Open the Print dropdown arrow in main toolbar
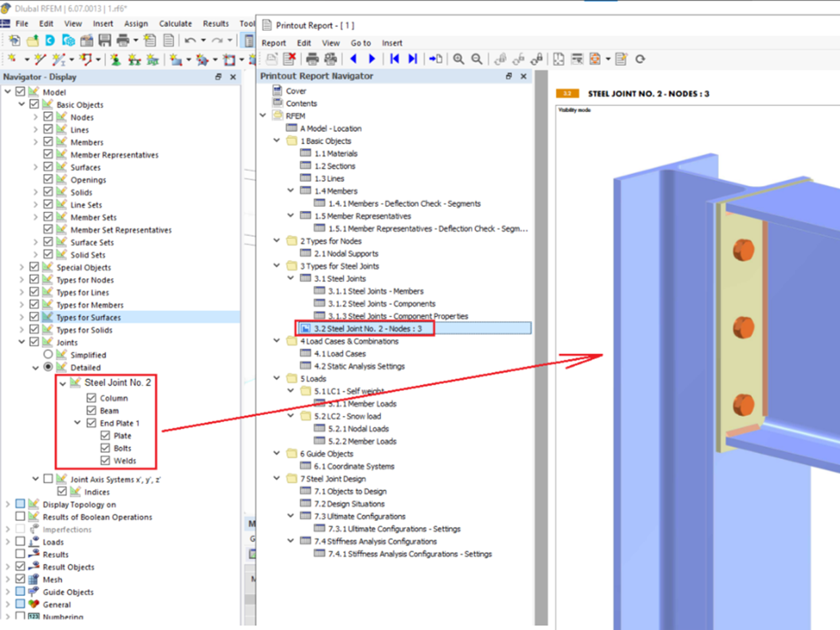This screenshot has height=630, width=840. click(135, 40)
